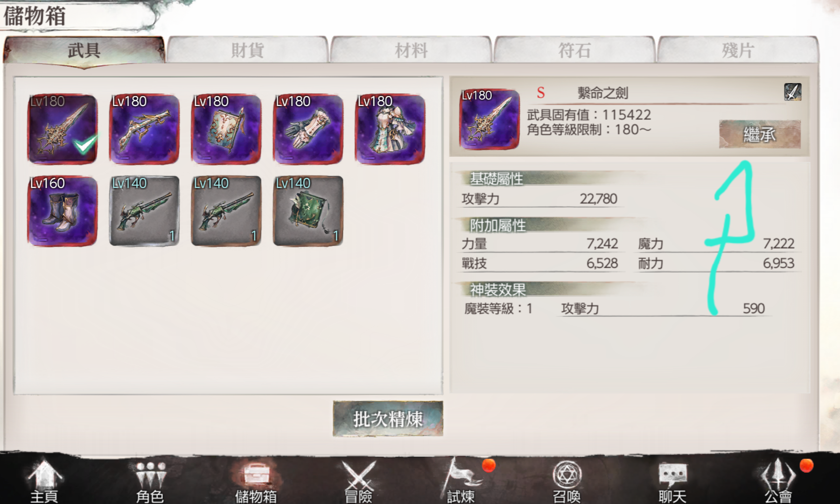Select the checked Lv180 sword item
This screenshot has height=504, width=840.
pos(63,129)
